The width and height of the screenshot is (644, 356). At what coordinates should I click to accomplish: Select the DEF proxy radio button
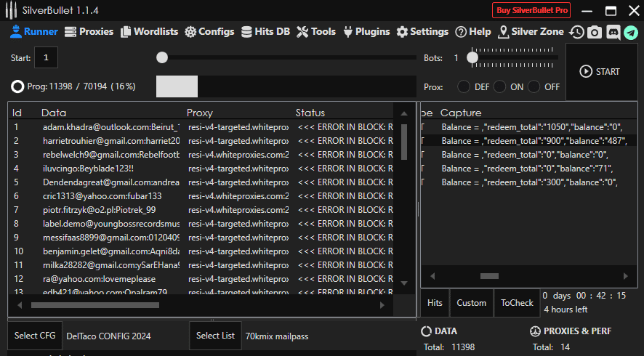click(x=464, y=86)
